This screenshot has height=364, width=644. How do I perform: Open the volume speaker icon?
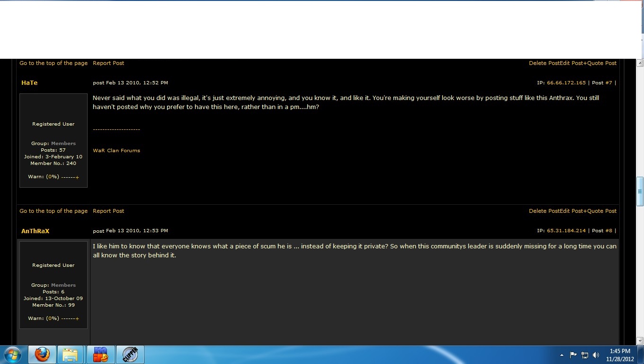(596, 355)
